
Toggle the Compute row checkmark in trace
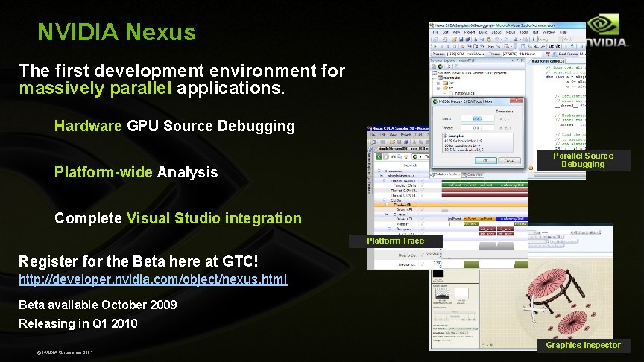(422, 229)
